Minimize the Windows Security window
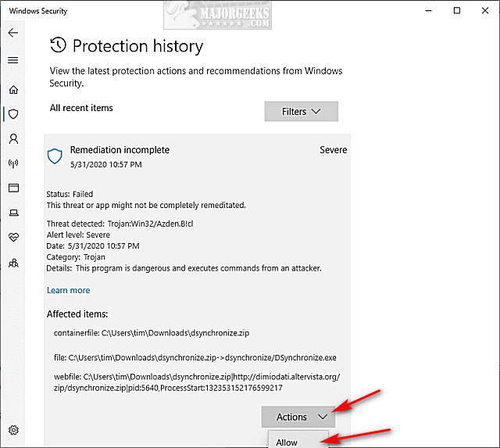Screen dimensions: 500x448 (429, 10)
